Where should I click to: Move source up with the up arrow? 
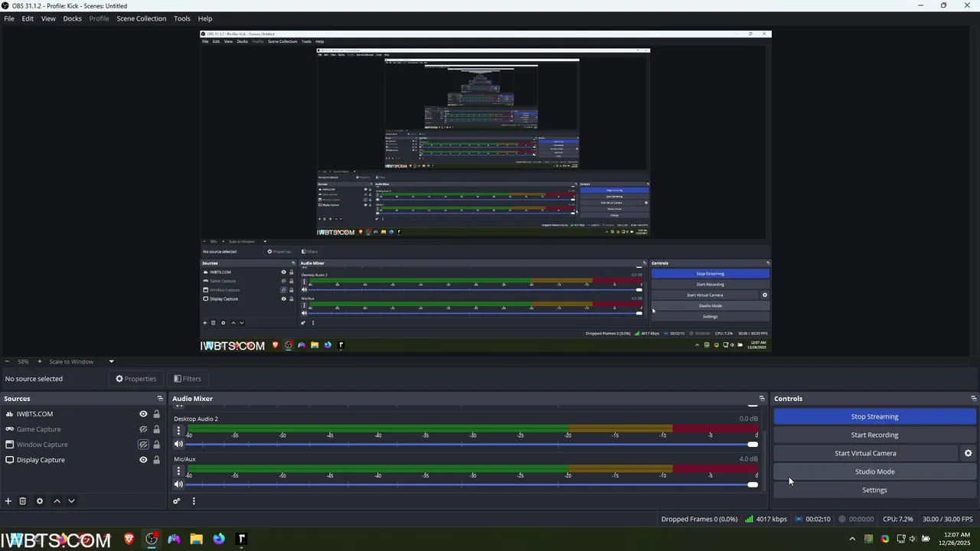(x=57, y=501)
